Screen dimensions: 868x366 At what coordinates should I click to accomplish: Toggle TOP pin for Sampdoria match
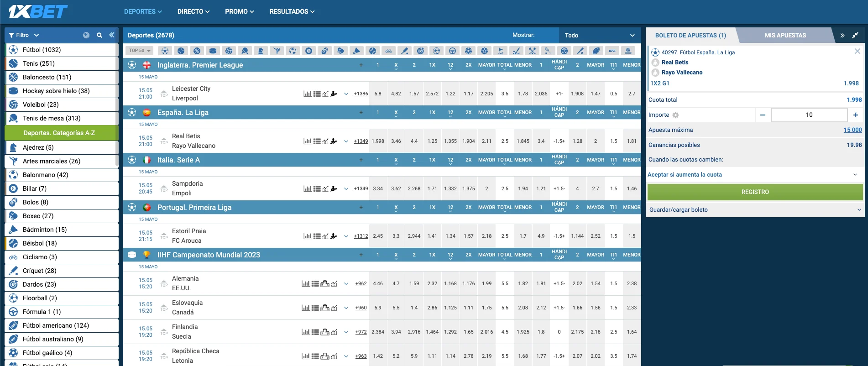tap(164, 188)
